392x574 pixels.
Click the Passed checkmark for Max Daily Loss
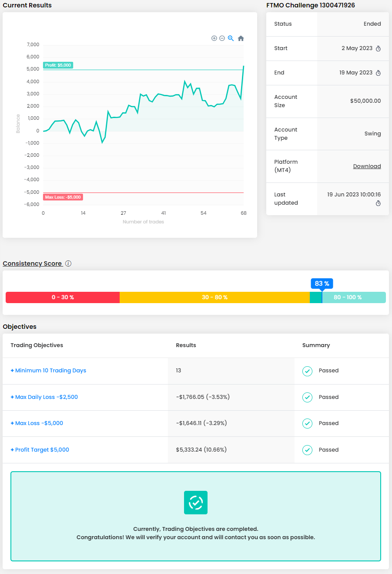307,397
